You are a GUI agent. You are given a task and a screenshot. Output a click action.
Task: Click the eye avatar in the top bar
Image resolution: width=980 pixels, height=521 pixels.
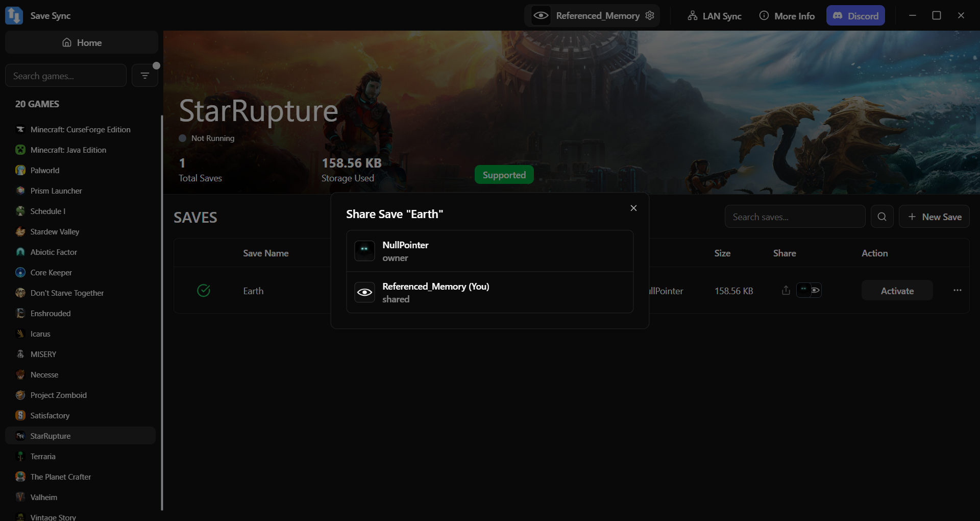[541, 15]
